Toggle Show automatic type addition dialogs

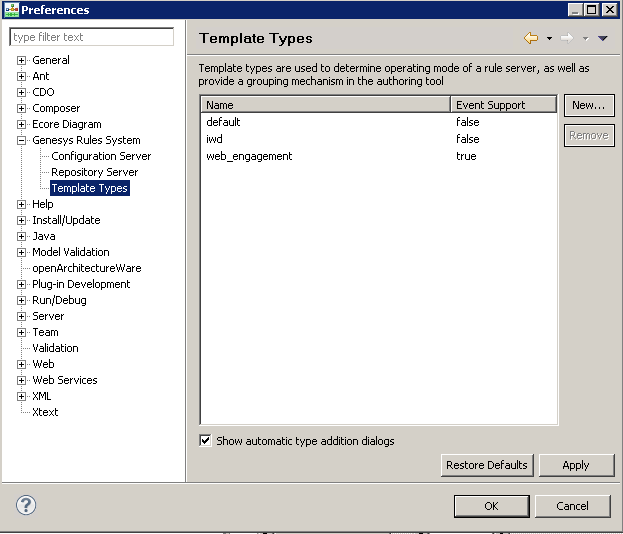pyautogui.click(x=206, y=441)
